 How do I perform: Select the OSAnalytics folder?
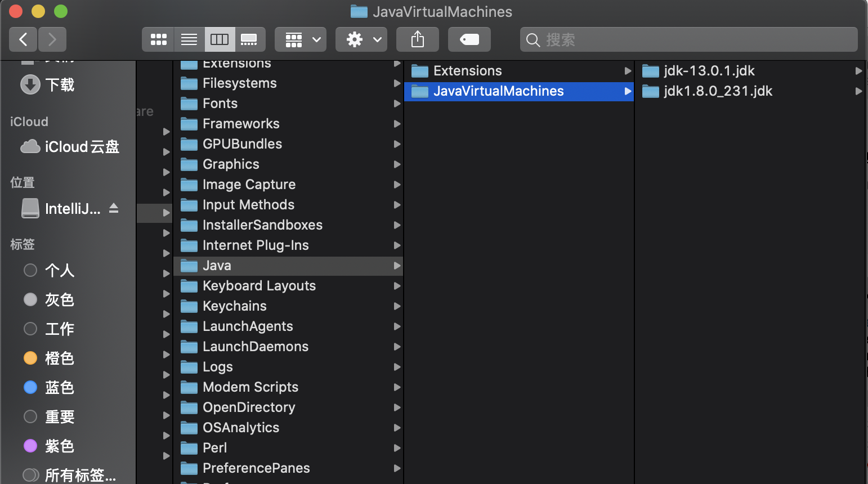pyautogui.click(x=288, y=428)
